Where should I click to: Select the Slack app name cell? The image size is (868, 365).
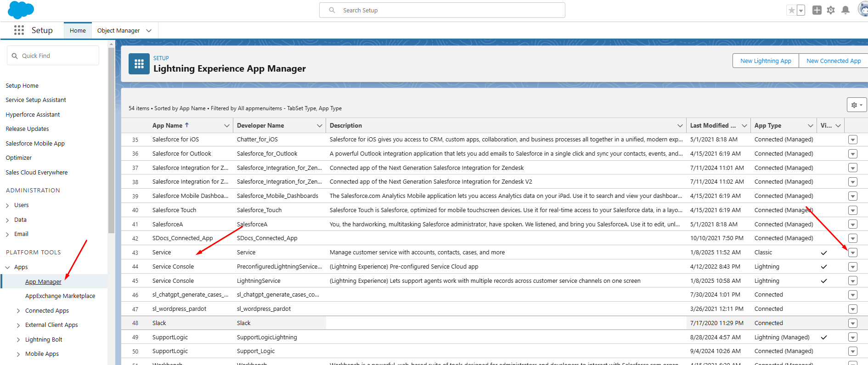point(159,323)
